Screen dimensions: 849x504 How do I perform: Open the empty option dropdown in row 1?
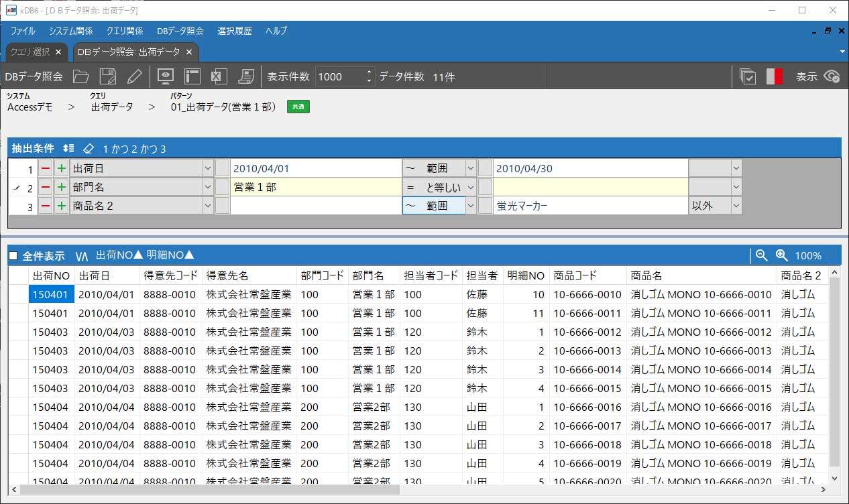click(736, 168)
